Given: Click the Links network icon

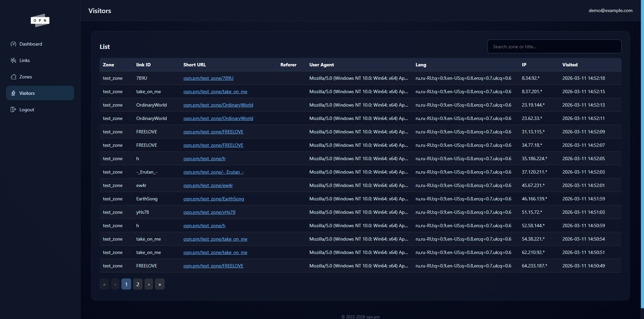Looking at the screenshot, I should tap(13, 60).
